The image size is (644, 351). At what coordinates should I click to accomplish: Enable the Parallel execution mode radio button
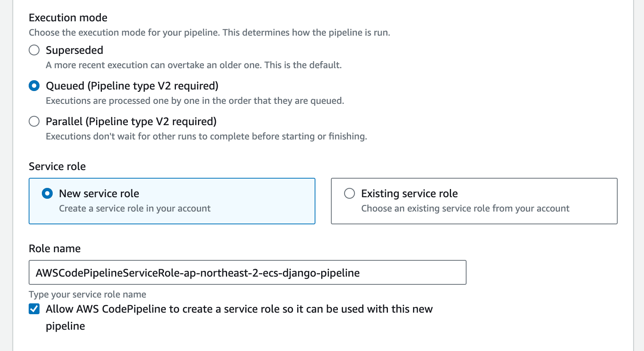tap(34, 122)
